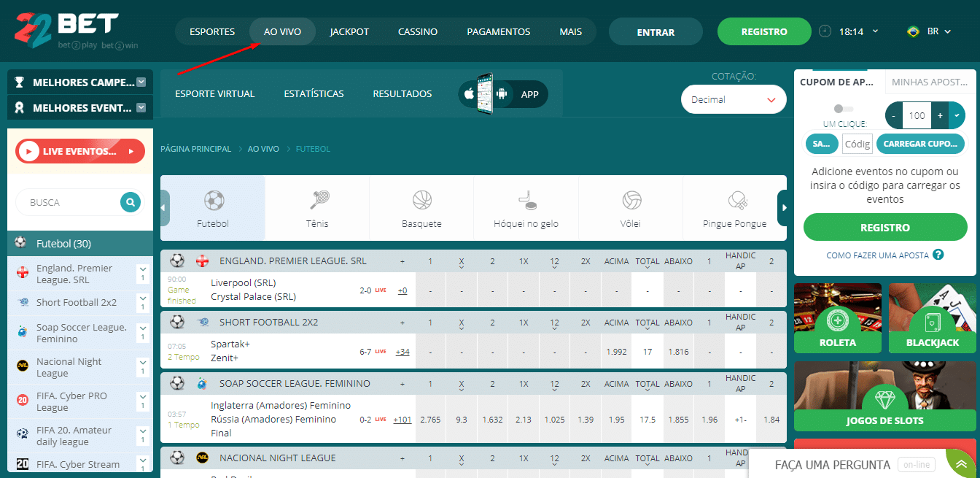Open the Cassino menu
Screen dimensions: 980x478
tap(418, 32)
